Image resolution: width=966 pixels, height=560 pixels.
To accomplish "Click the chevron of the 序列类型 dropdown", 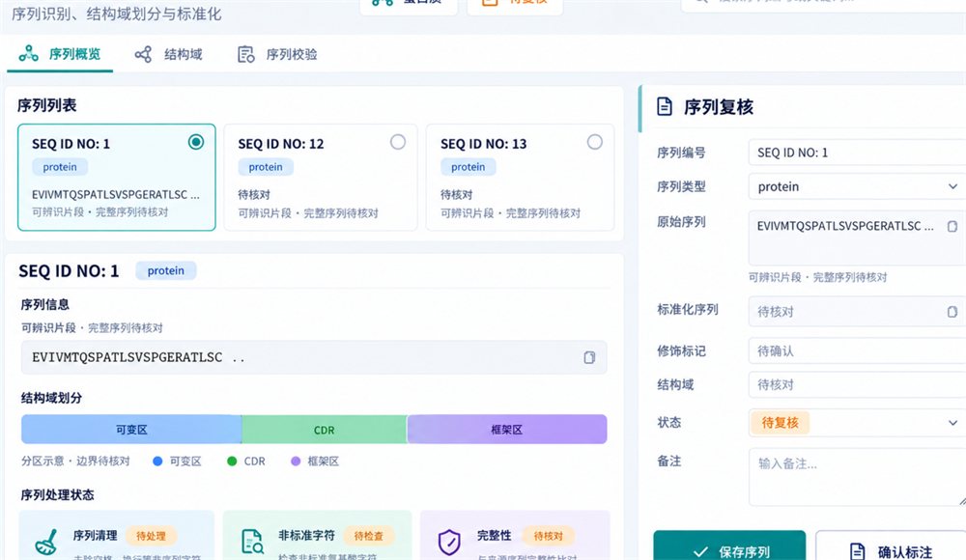I will (x=952, y=186).
